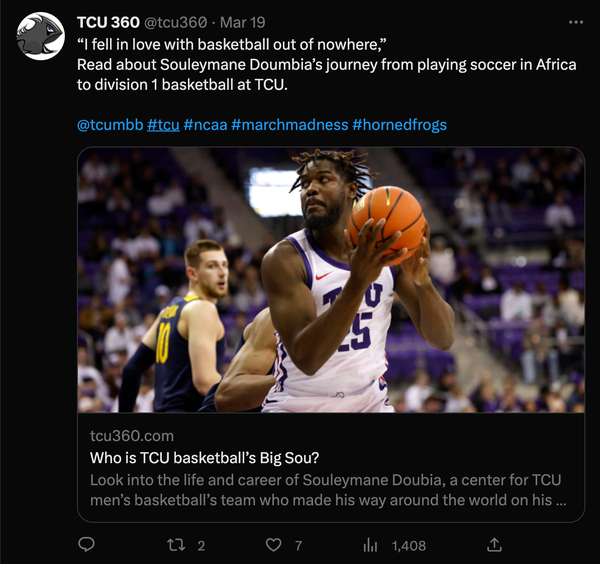600x564 pixels.
Task: Click the #hornedfrogs hashtag
Action: point(399,125)
